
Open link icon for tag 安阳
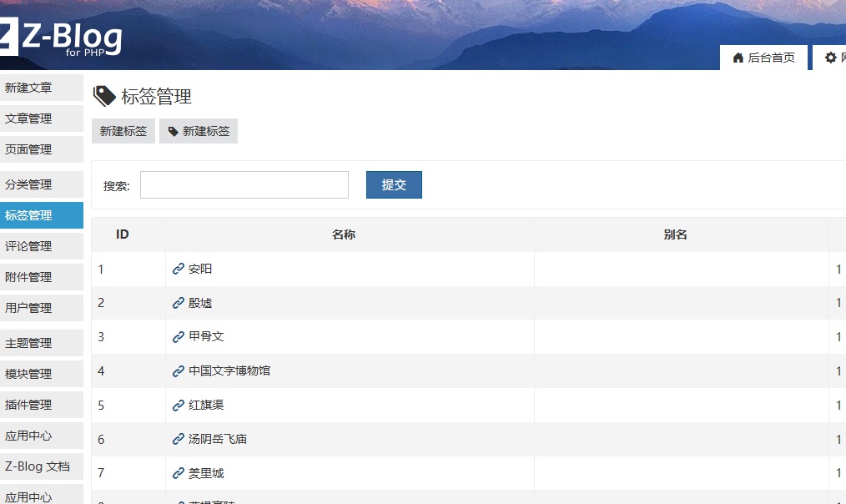coord(178,269)
